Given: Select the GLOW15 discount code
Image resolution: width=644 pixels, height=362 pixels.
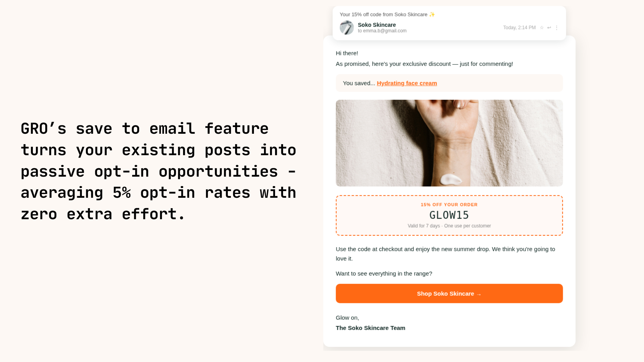Looking at the screenshot, I should [x=449, y=215].
